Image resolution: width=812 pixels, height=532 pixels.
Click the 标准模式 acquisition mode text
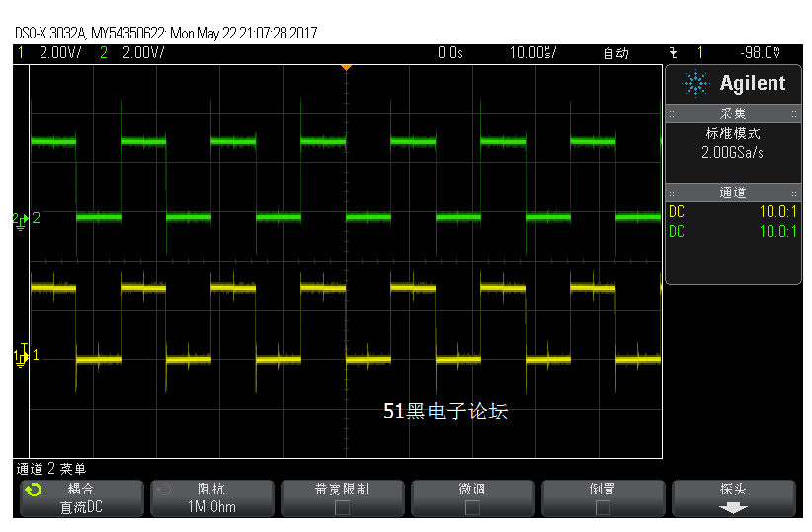(733, 134)
